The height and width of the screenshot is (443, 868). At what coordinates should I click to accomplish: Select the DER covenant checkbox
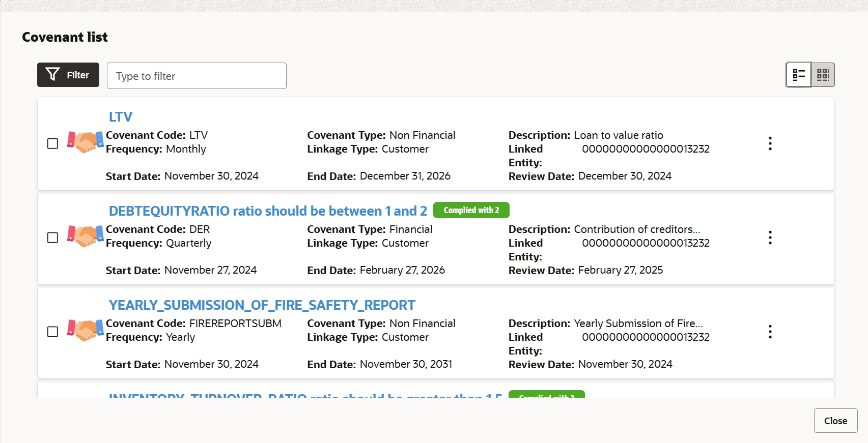tap(52, 238)
